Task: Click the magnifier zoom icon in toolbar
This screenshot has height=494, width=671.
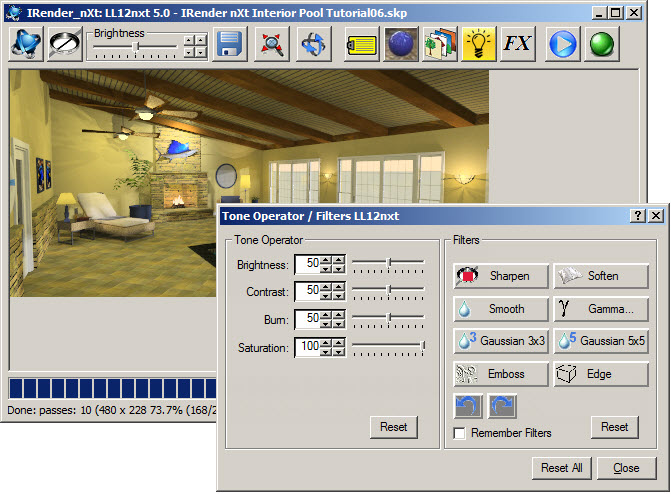Action: (271, 45)
